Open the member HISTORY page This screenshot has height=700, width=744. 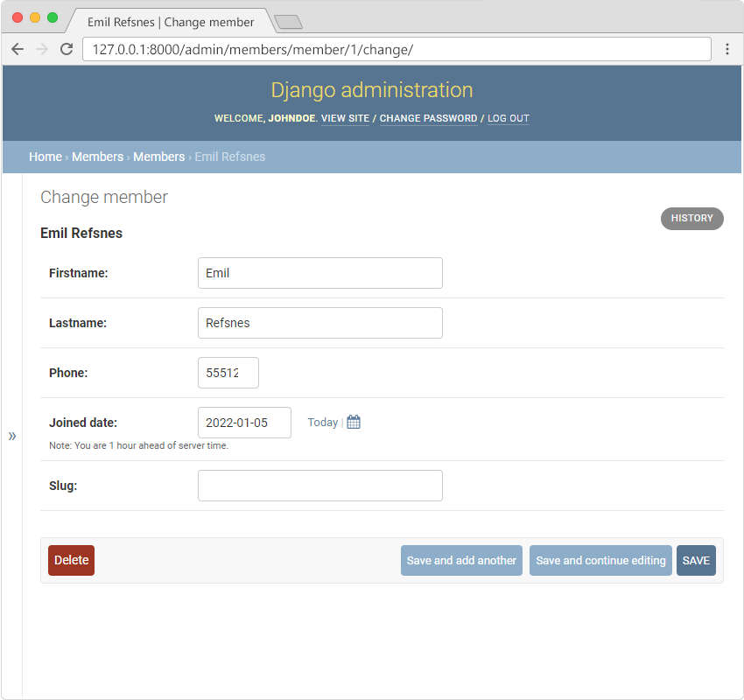(691, 218)
